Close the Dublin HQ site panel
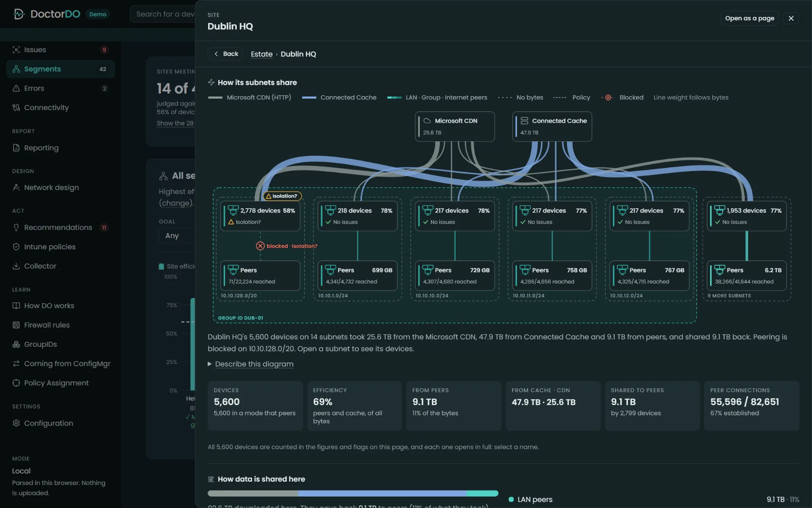The width and height of the screenshot is (812, 508). 791,18
